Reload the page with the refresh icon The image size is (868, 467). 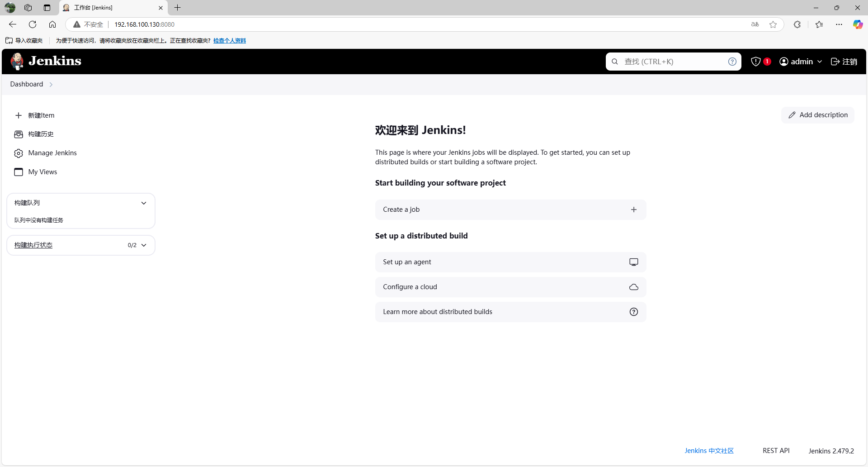coord(33,24)
